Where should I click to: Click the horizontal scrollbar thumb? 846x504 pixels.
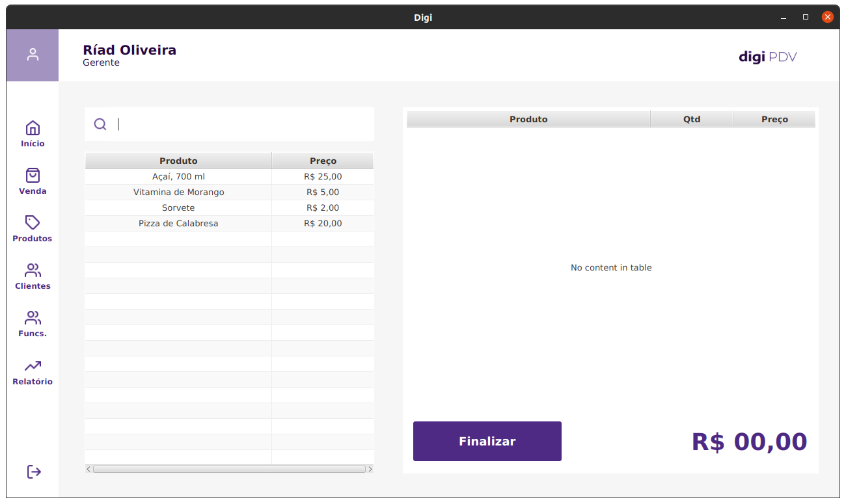[229, 469]
